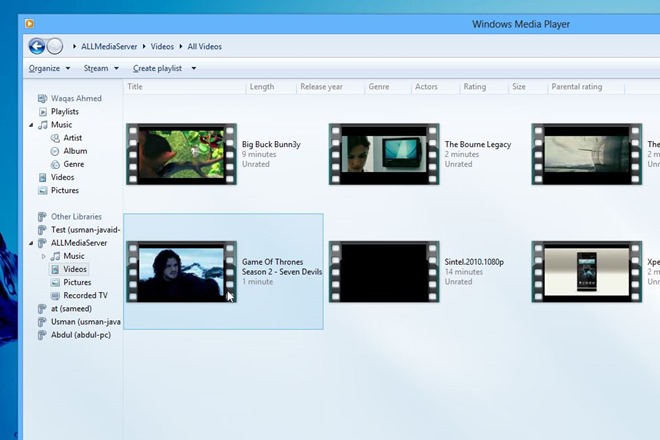Sort by the Rating column header
This screenshot has width=660, height=440.
tap(484, 87)
